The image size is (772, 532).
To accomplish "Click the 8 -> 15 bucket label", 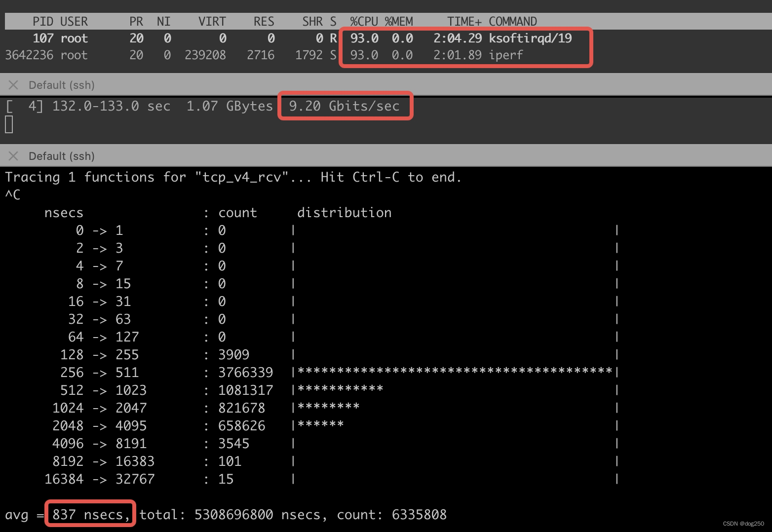I will click(103, 284).
